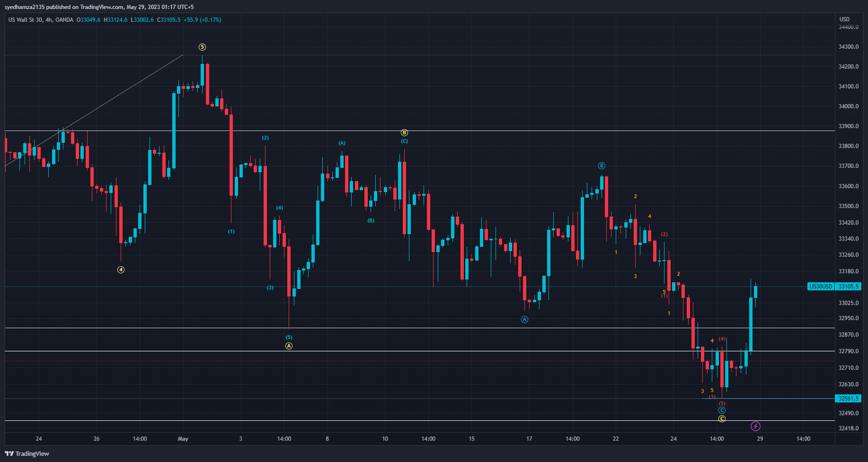The width and height of the screenshot is (868, 462).
Task: Click the purple lightning event icon
Action: [755, 427]
